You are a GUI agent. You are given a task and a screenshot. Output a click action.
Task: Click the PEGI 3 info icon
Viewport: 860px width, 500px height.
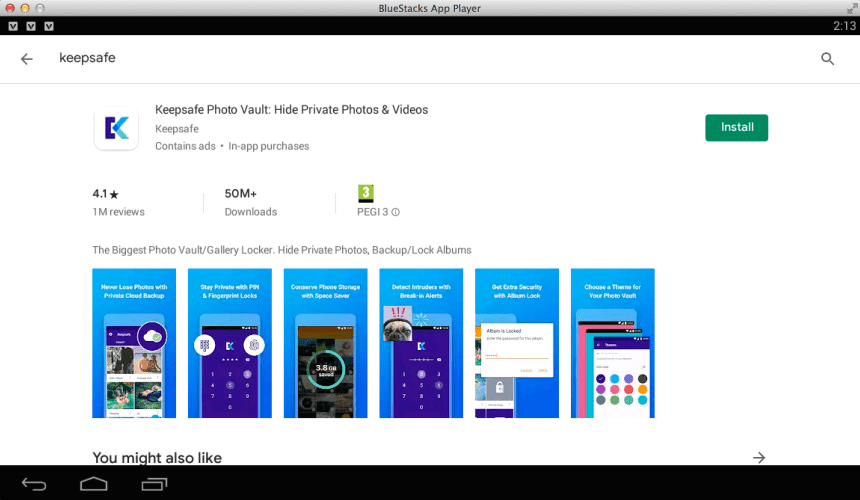[395, 212]
